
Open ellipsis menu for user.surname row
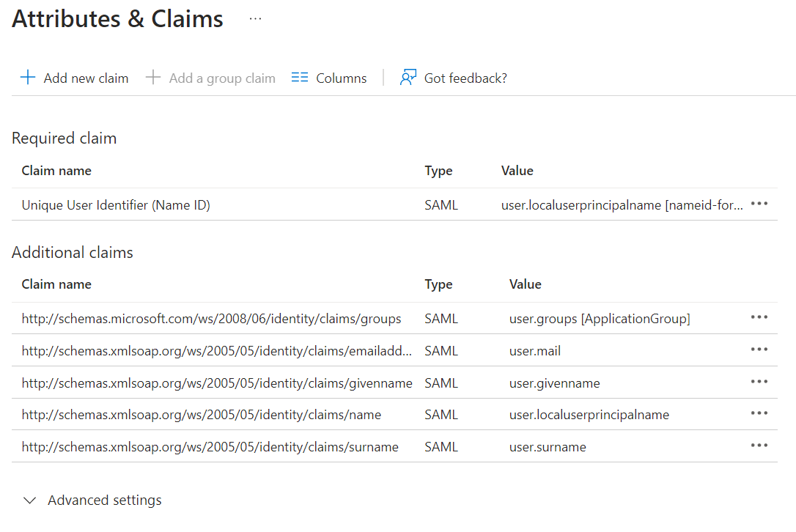(759, 446)
